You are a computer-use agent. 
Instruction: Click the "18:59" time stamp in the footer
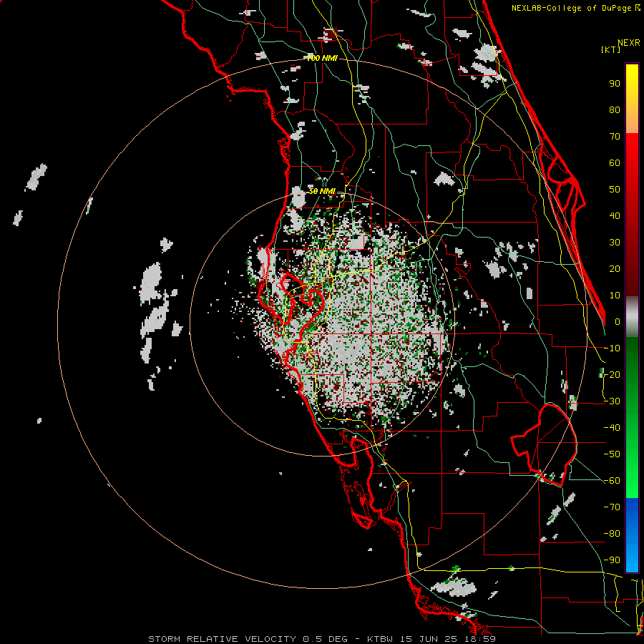479,639
